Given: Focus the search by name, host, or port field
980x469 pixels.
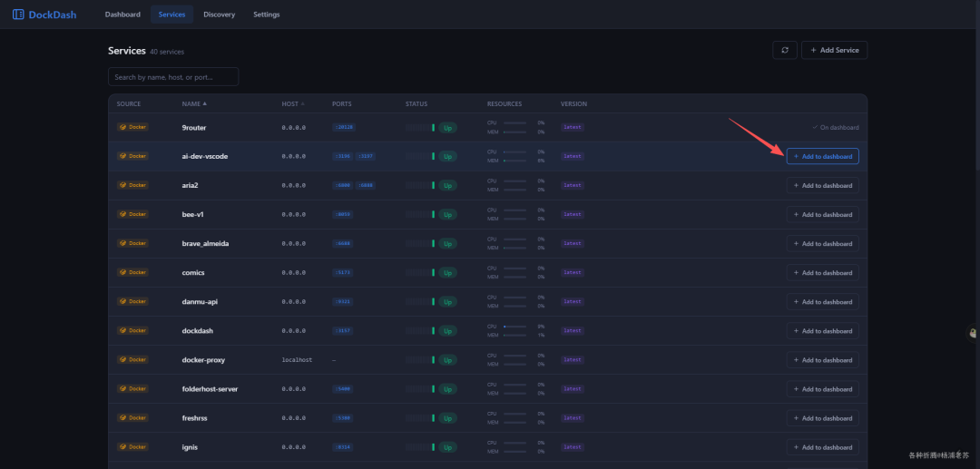Looking at the screenshot, I should 173,77.
